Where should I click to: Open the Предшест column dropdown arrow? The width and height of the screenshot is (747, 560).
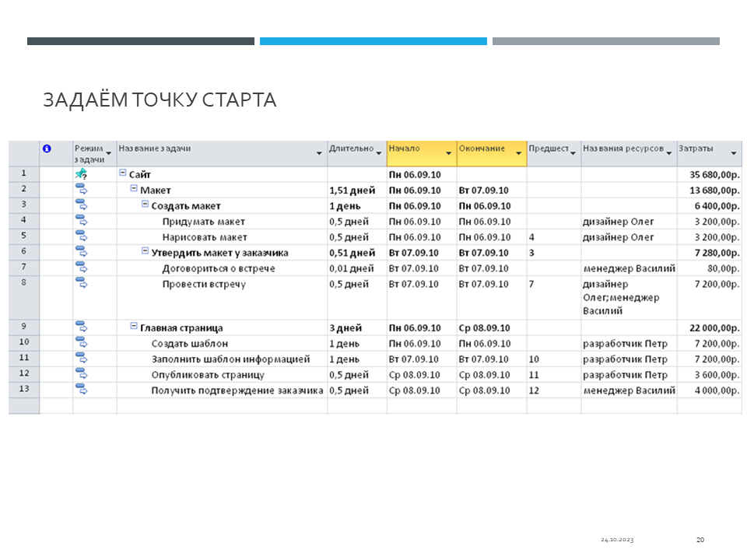click(573, 153)
